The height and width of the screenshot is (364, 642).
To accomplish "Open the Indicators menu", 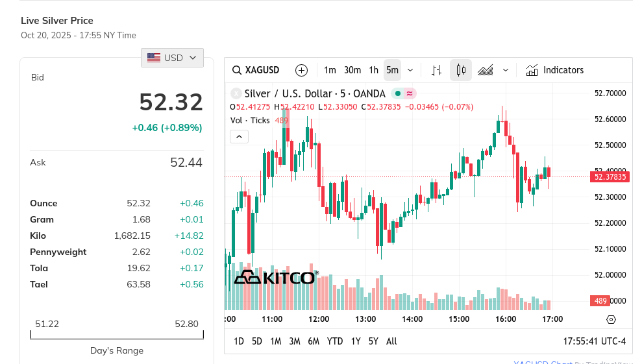I will 555,70.
